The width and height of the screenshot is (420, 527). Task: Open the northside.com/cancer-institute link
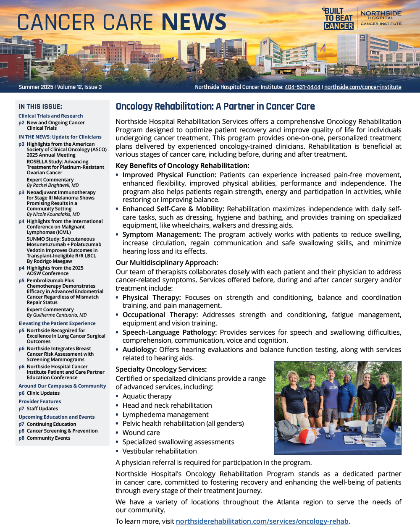(362, 87)
